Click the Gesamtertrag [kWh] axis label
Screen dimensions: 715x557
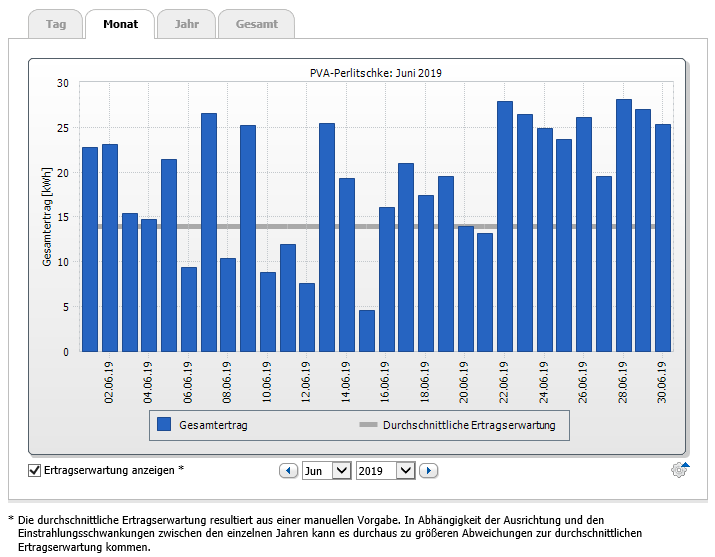(x=47, y=217)
